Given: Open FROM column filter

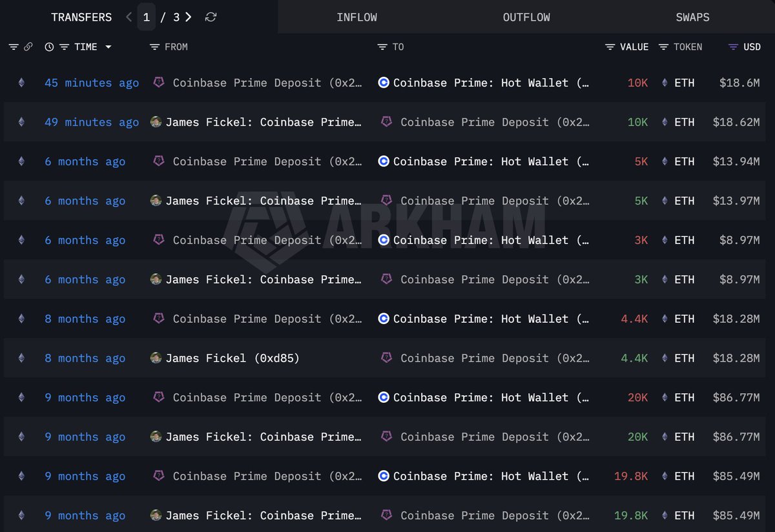Looking at the screenshot, I should (154, 46).
